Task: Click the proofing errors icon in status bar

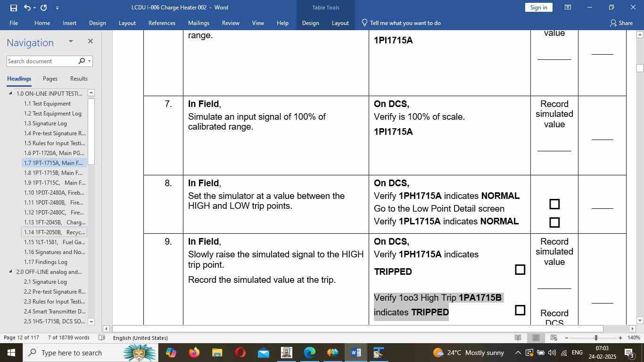Action: point(102,338)
